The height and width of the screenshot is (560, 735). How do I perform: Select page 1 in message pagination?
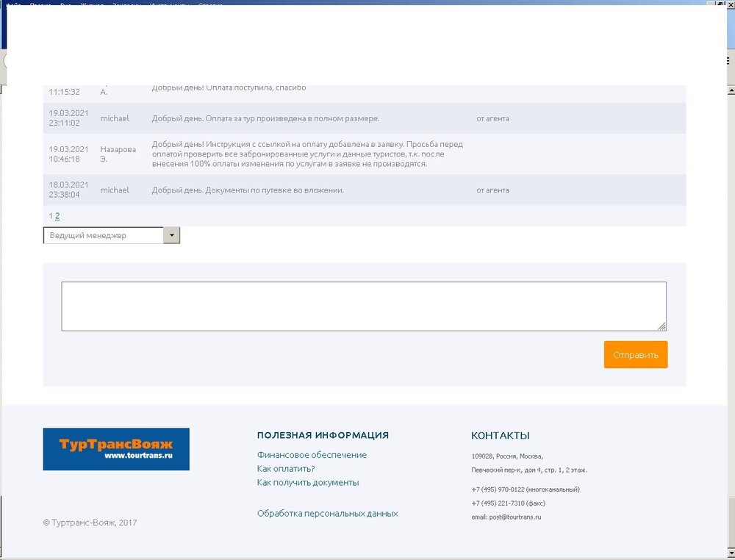point(51,216)
